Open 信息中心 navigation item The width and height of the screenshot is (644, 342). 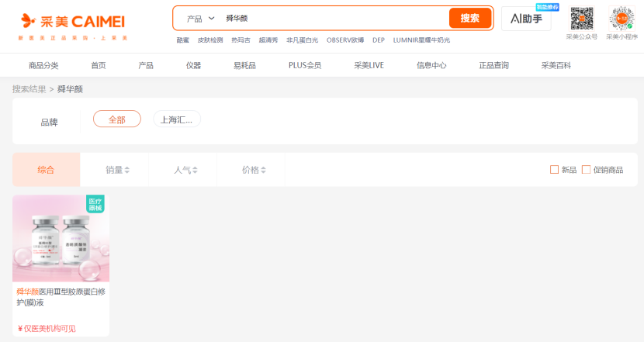(431, 65)
